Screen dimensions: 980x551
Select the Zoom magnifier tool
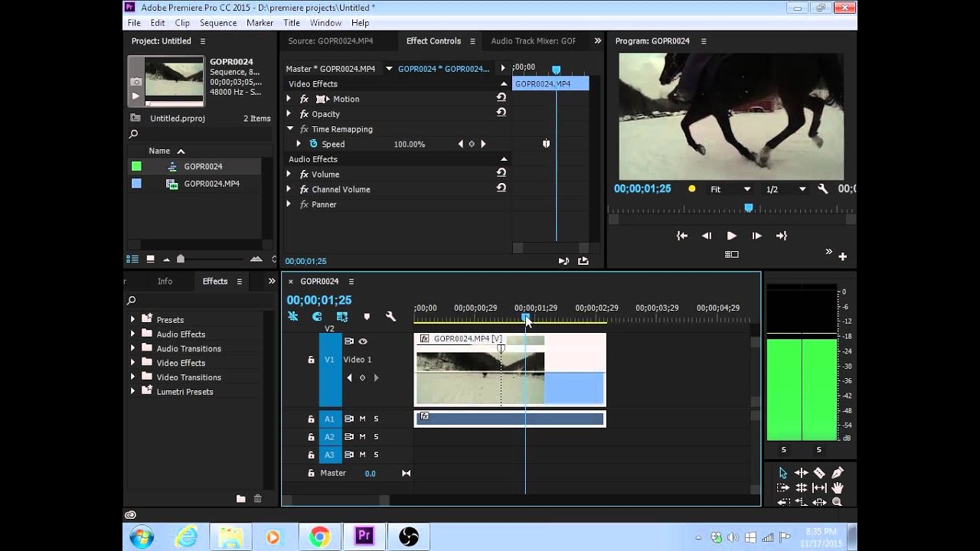[x=838, y=502]
